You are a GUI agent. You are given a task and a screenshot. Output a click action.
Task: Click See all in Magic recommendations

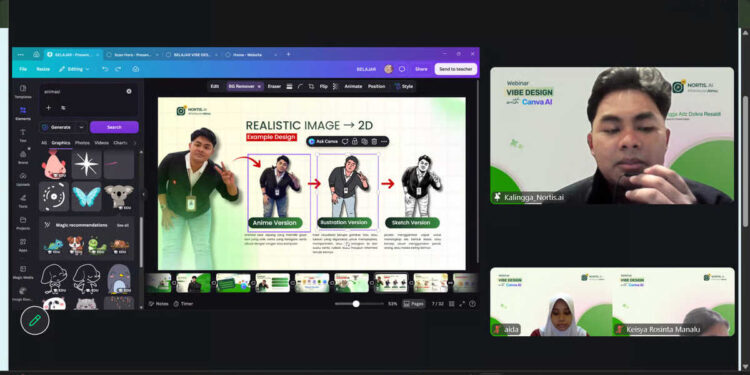123,225
